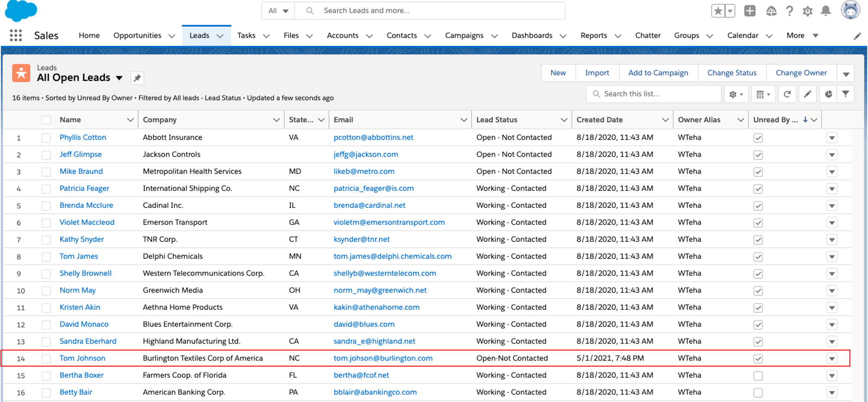
Task: Toggle Unread By Owner for Bertha Boxer
Action: tap(758, 376)
